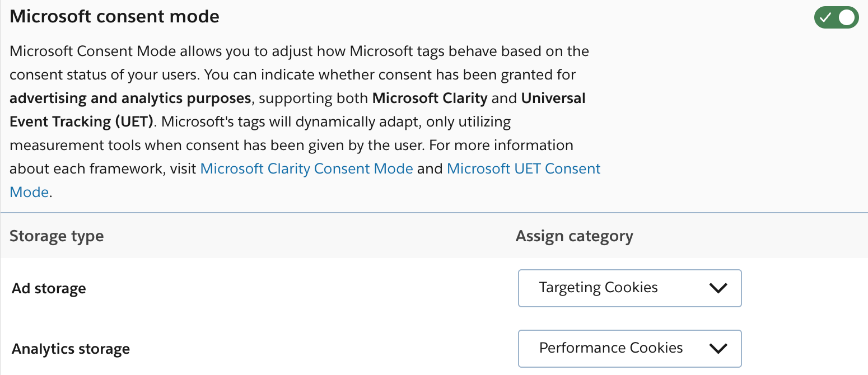This screenshot has width=868, height=375.
Task: Open the category dropdown for Ad storage
Action: tap(629, 288)
